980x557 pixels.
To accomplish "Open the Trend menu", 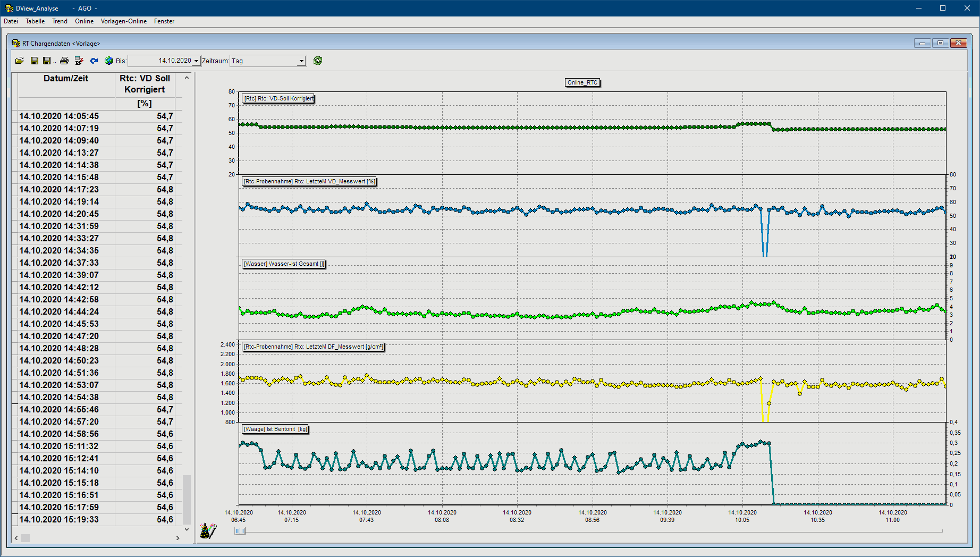I will pyautogui.click(x=60, y=21).
